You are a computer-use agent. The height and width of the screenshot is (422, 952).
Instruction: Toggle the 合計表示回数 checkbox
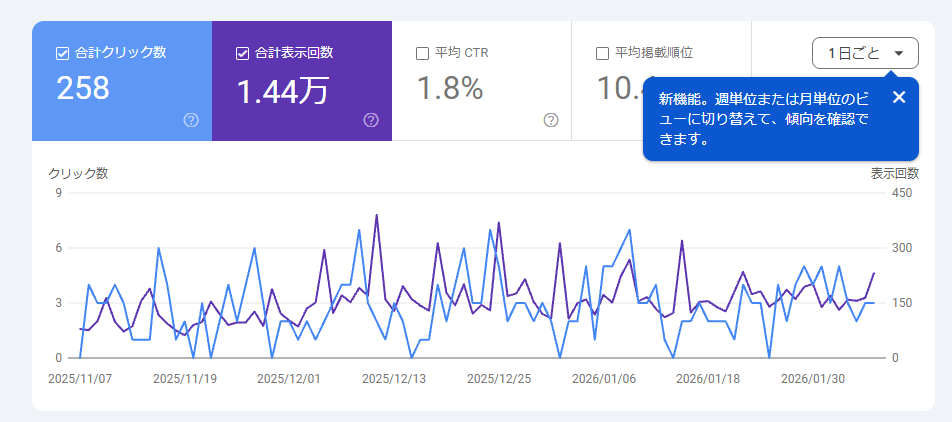coord(242,53)
